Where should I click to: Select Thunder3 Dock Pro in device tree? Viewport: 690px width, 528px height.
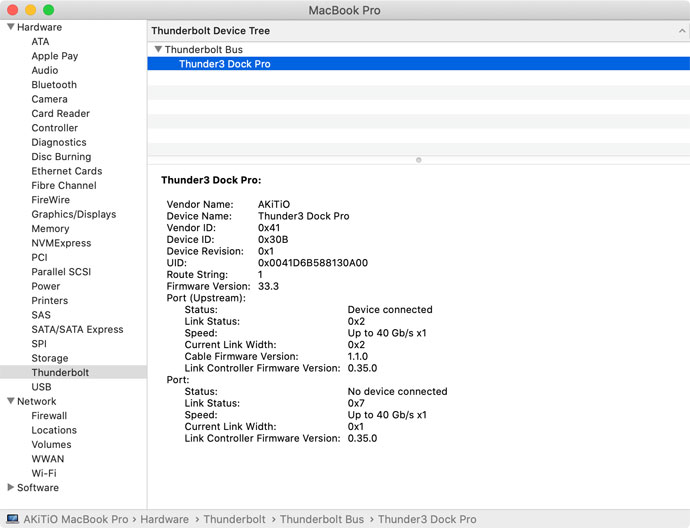coord(224,64)
